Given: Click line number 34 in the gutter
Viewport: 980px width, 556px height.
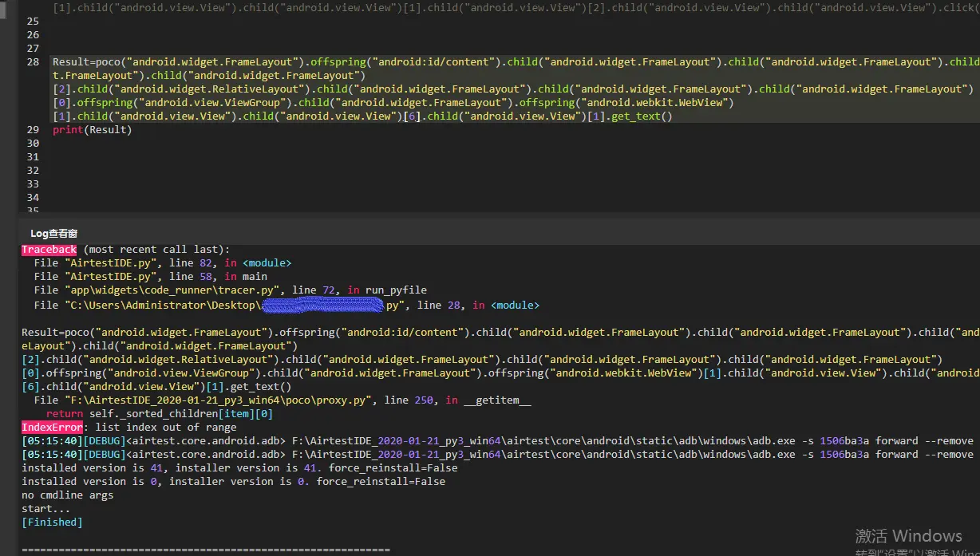Looking at the screenshot, I should pyautogui.click(x=33, y=198).
